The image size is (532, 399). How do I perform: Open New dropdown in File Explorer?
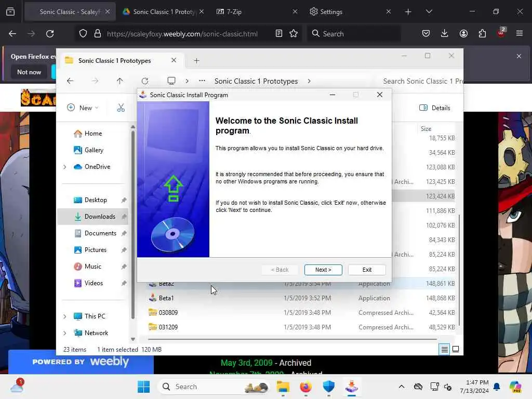click(x=83, y=108)
